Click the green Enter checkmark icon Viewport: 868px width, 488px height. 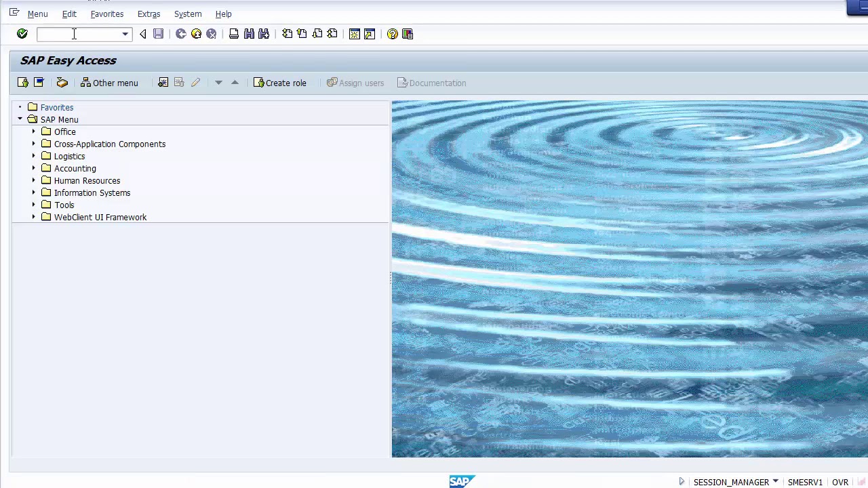[x=22, y=34]
